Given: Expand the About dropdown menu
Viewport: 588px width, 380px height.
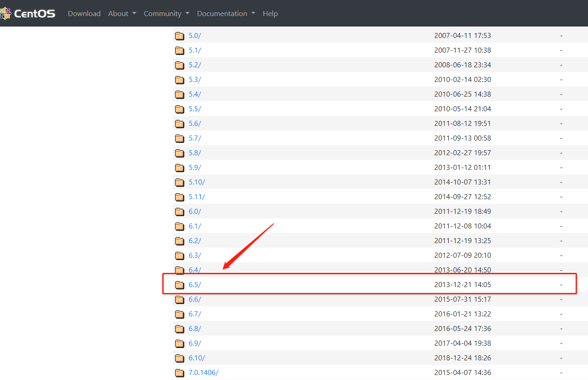Looking at the screenshot, I should coord(122,13).
